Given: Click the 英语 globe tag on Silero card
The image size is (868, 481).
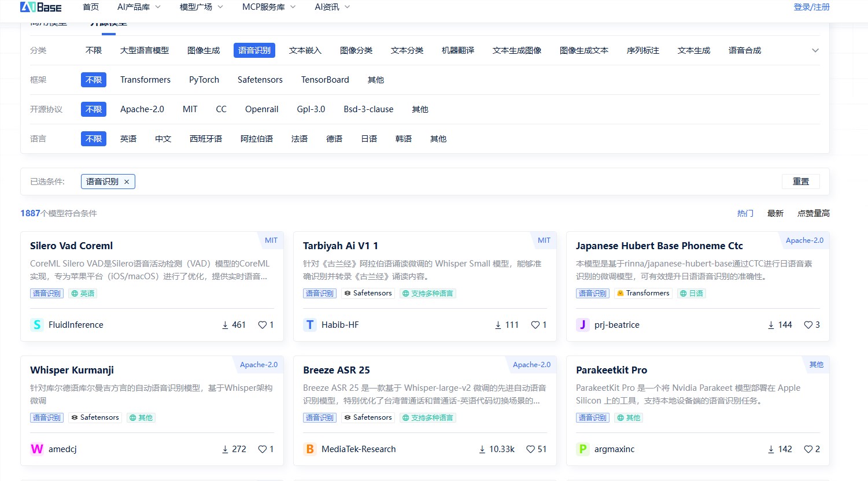Looking at the screenshot, I should (83, 293).
